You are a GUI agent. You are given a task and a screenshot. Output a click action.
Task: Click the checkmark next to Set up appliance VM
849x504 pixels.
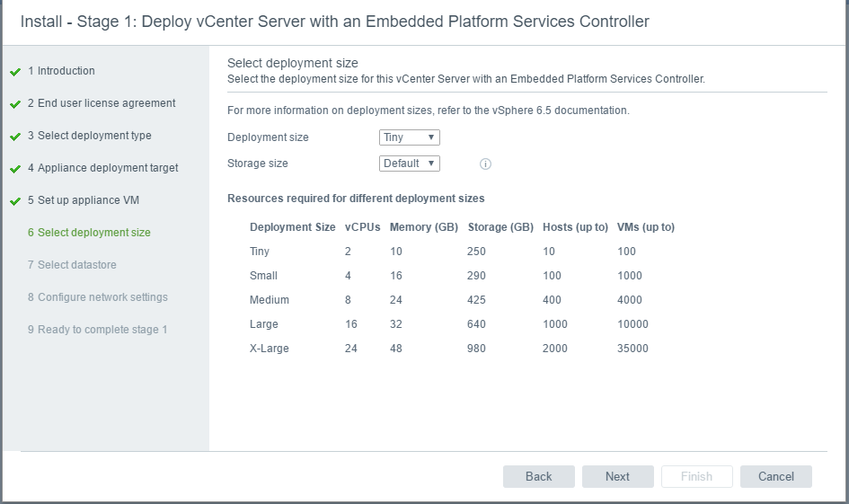[x=15, y=201]
